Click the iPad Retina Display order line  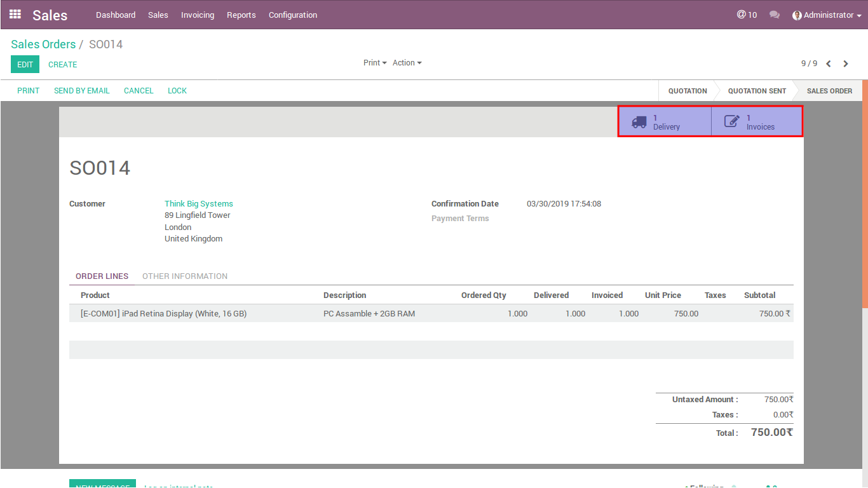tap(163, 313)
